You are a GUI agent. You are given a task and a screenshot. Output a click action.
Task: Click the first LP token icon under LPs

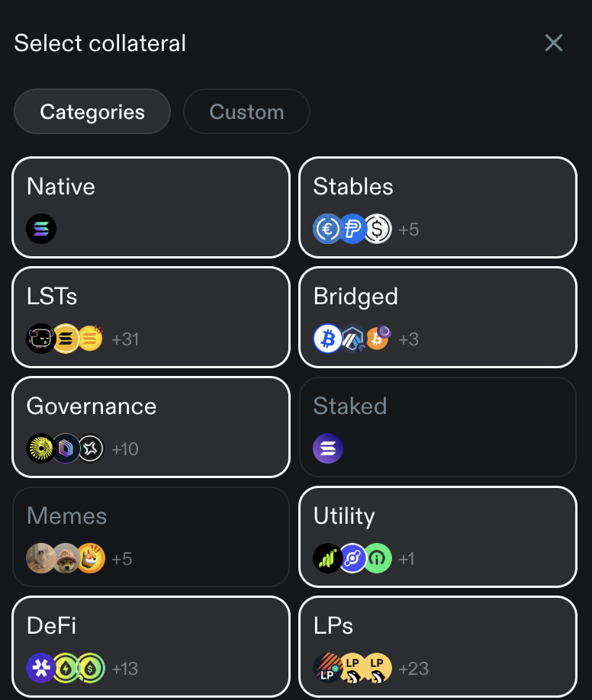328,668
